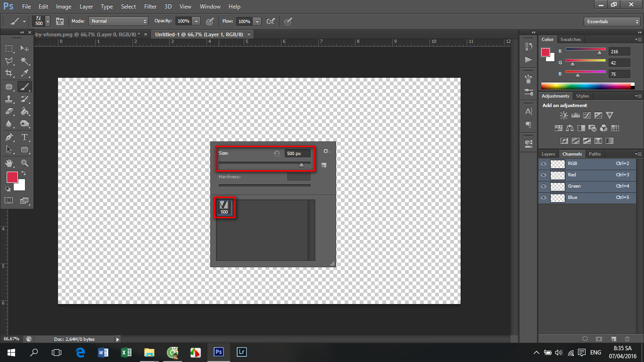Swap foreground and background colors
Screen dimensions: 644x362
pyautogui.click(x=24, y=173)
